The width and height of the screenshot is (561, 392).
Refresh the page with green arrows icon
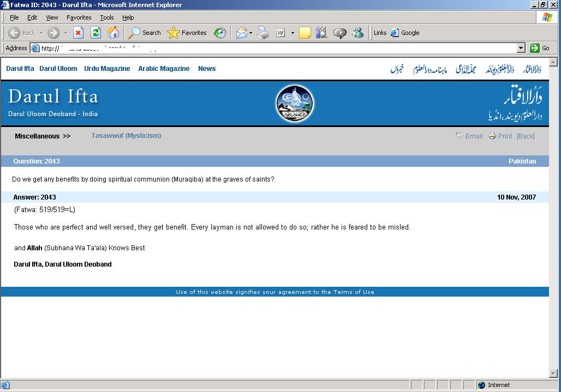click(96, 33)
